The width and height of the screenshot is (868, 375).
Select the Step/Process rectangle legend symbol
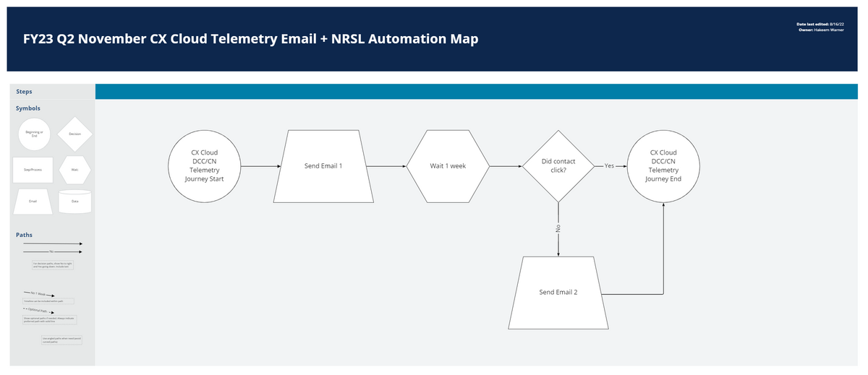[x=33, y=170]
